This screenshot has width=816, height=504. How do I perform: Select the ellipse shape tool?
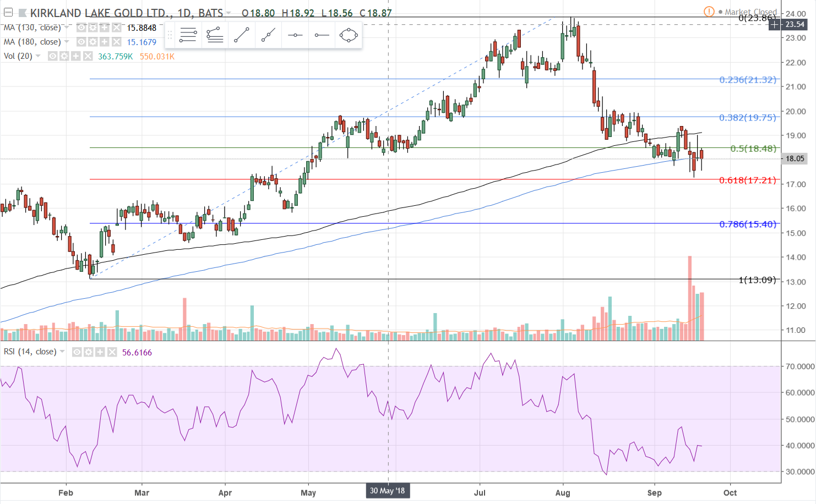[349, 35]
